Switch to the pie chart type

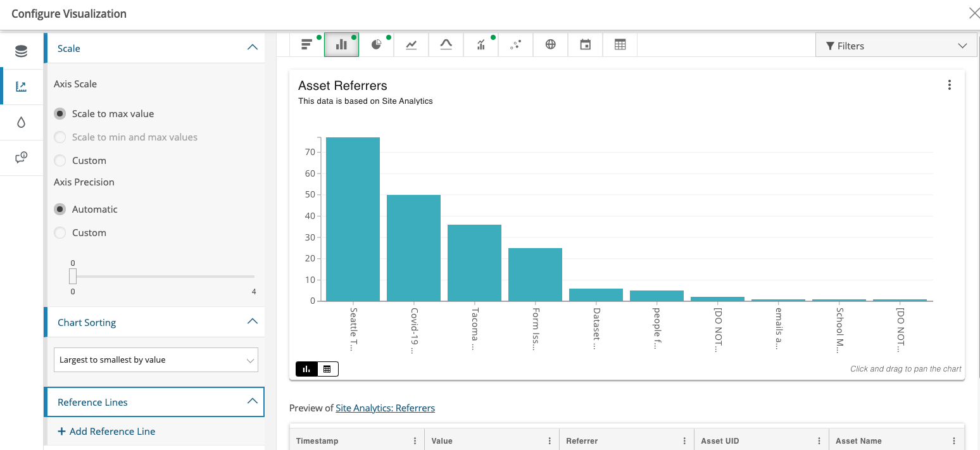pyautogui.click(x=377, y=45)
